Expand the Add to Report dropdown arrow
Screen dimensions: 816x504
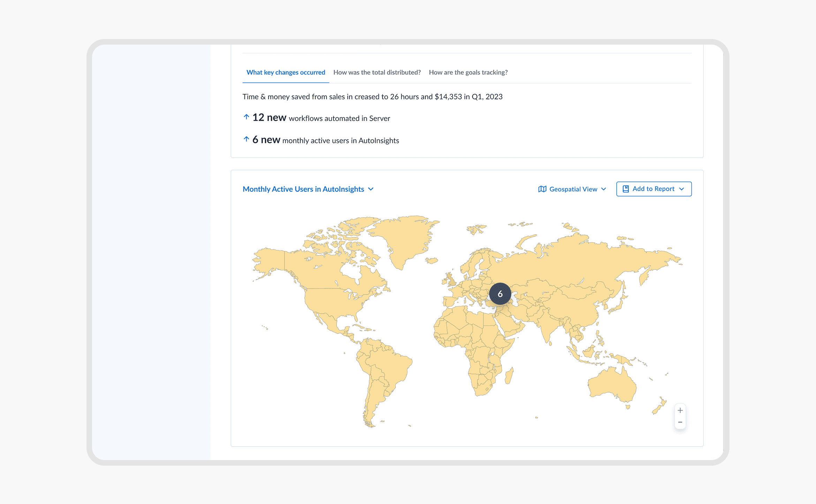click(x=682, y=189)
